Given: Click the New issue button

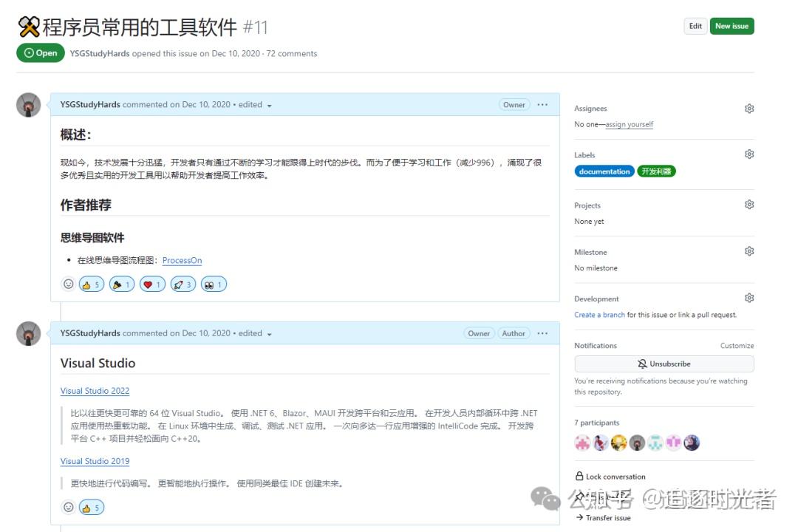Looking at the screenshot, I should coord(731,25).
